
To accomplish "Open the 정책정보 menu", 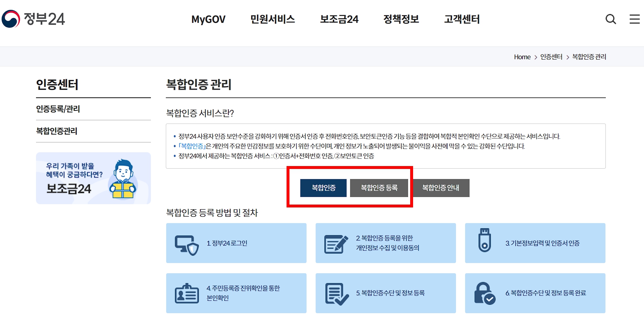I will coord(401,19).
